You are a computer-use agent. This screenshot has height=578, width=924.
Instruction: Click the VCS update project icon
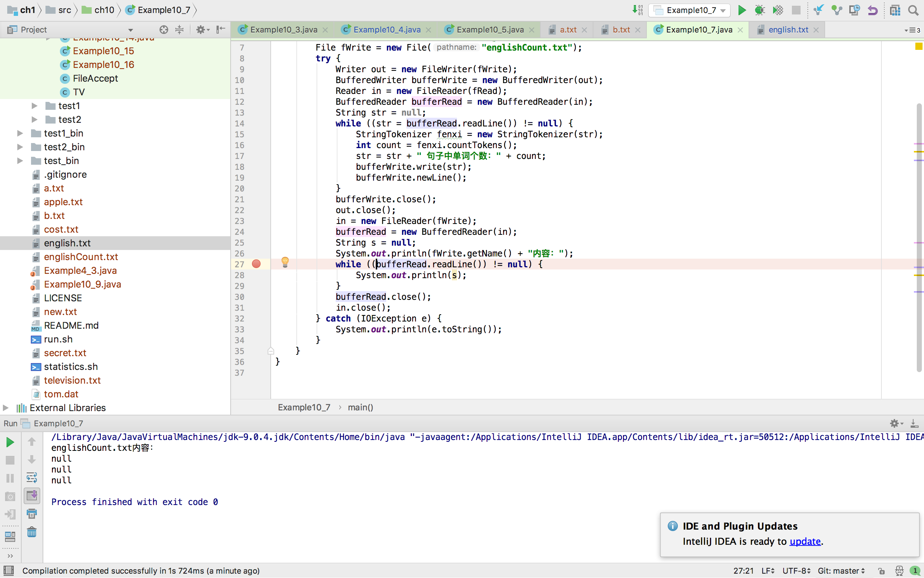[x=818, y=10]
